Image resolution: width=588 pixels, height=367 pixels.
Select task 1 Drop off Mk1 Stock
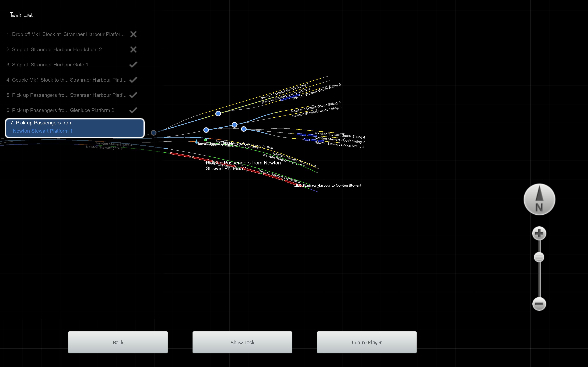point(66,34)
